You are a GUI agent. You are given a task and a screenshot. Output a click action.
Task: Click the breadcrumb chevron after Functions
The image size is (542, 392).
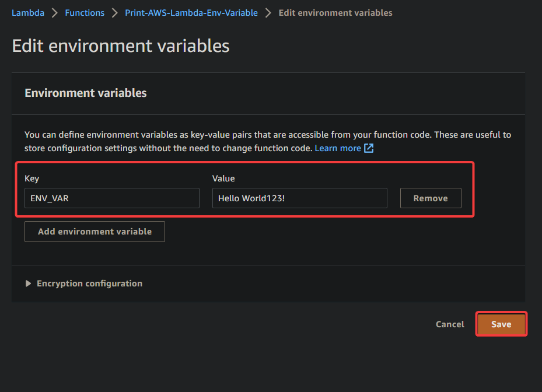click(115, 13)
